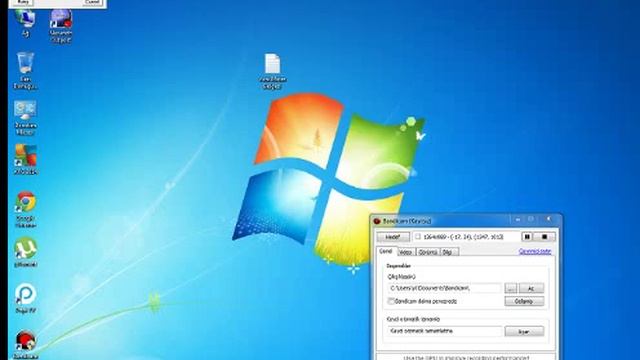Screen dimensions: 640x360
Task: Open the Control Panel desktop icon
Action: click(x=25, y=118)
